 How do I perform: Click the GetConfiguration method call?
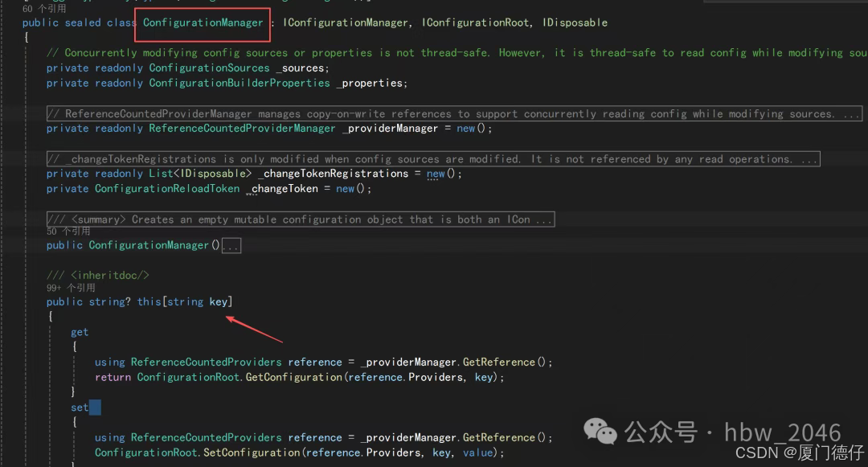293,377
